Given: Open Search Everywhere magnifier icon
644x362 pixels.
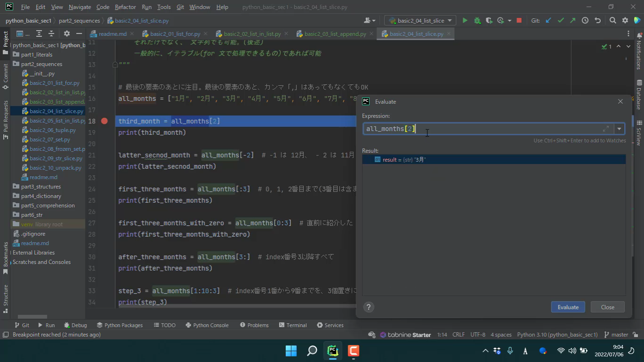Looking at the screenshot, I should click(x=612, y=20).
